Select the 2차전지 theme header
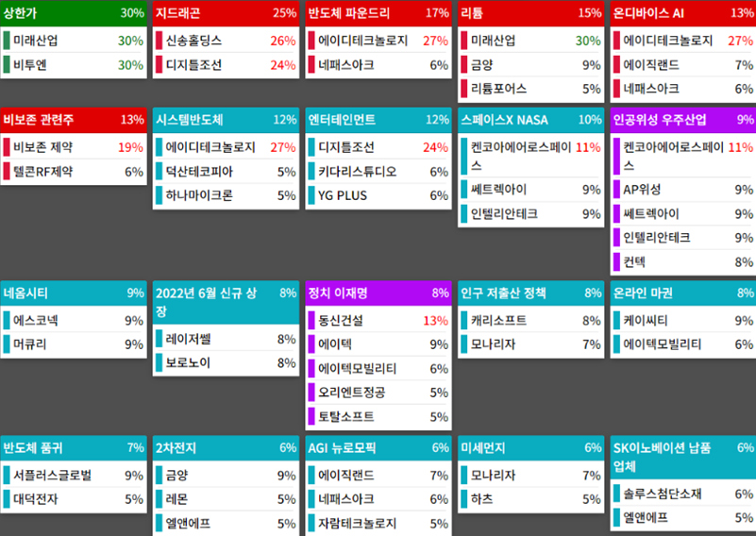Image resolution: width=756 pixels, height=536 pixels. (x=226, y=448)
